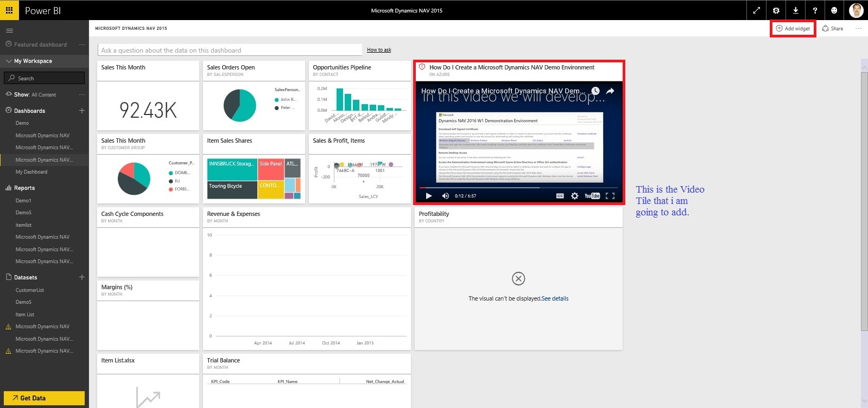Open the dashboard ellipsis more options menu
This screenshot has width=868, height=408.
click(x=858, y=29)
